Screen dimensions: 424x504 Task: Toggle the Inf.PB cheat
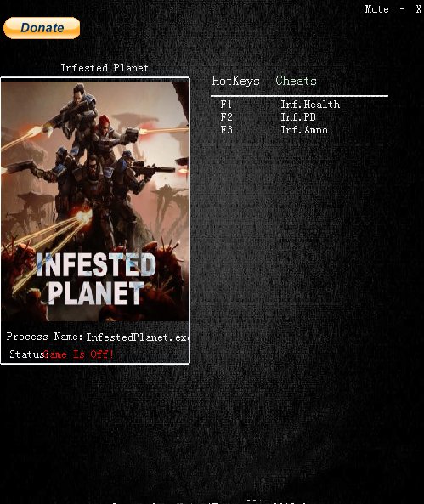[298, 117]
